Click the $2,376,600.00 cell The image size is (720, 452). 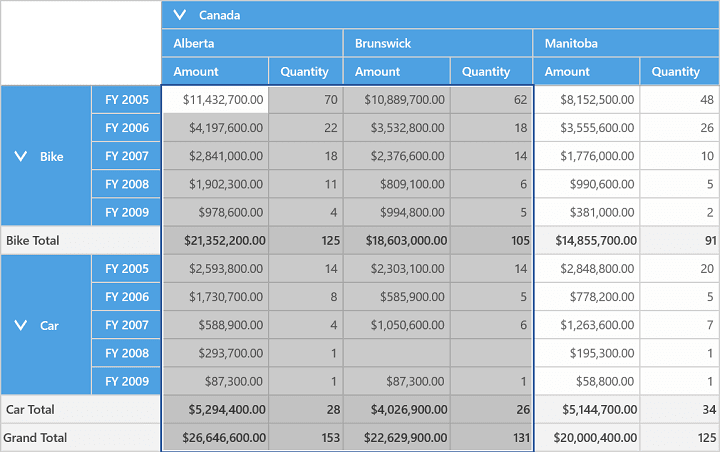(397, 156)
